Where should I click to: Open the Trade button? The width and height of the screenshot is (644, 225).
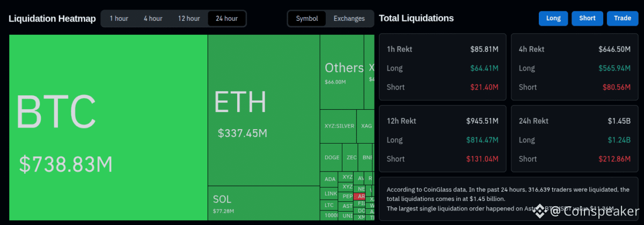(623, 18)
